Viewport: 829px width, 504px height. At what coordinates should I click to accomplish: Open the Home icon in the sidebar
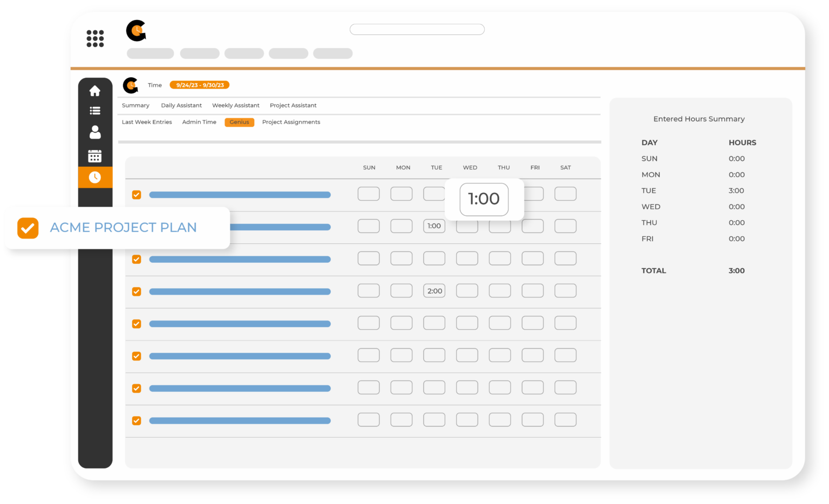(95, 91)
